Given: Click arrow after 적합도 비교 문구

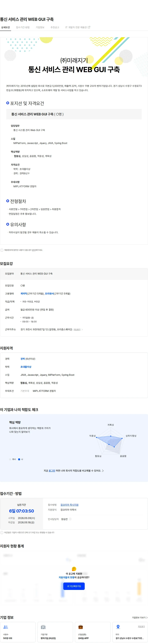Looking at the screenshot, I should pos(103,470).
